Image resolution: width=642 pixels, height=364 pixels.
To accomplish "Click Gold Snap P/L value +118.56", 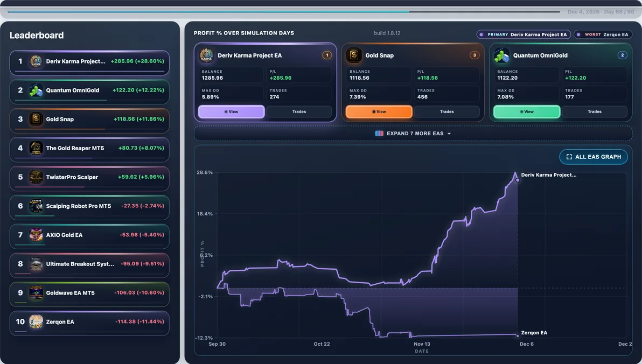I will coord(428,78).
